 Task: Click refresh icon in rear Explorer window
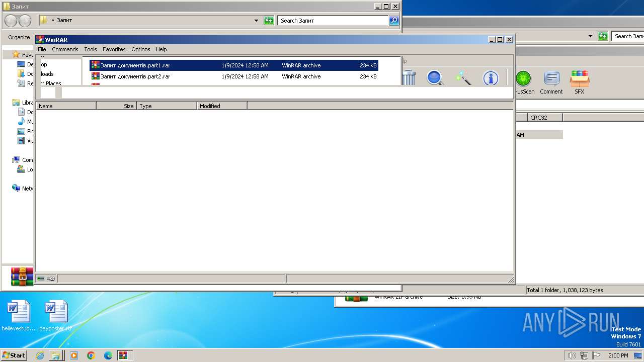click(603, 36)
